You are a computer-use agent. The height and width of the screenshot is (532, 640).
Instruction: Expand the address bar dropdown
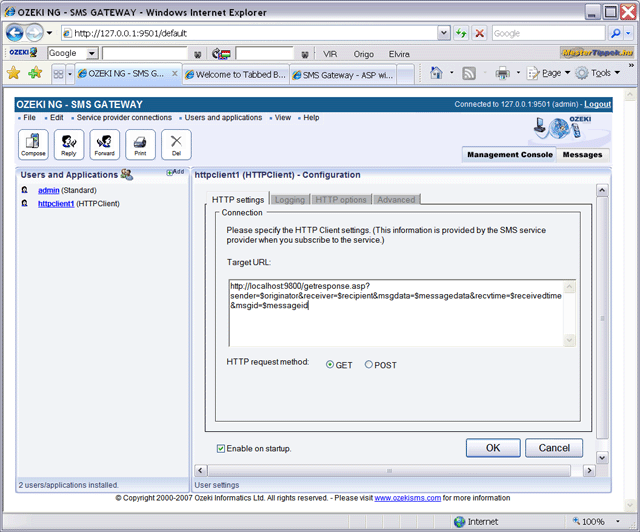[x=444, y=33]
